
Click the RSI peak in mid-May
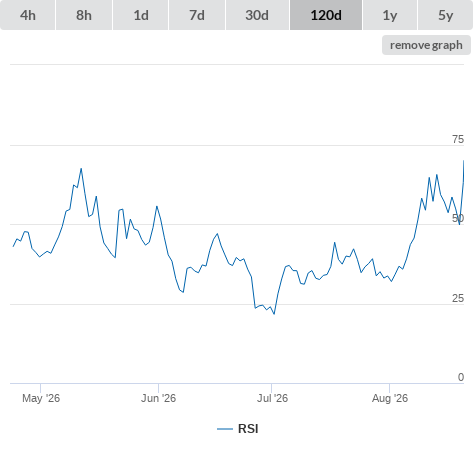click(x=81, y=169)
